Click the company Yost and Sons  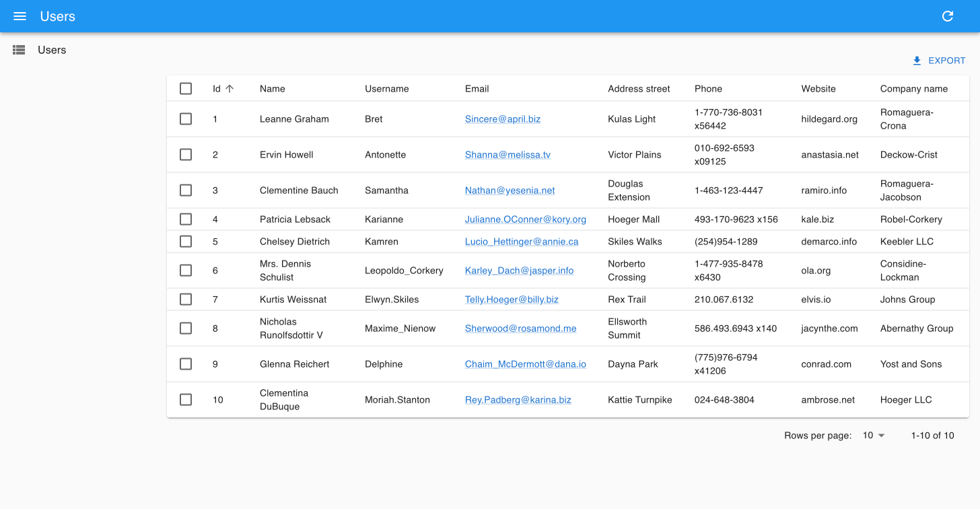click(911, 364)
